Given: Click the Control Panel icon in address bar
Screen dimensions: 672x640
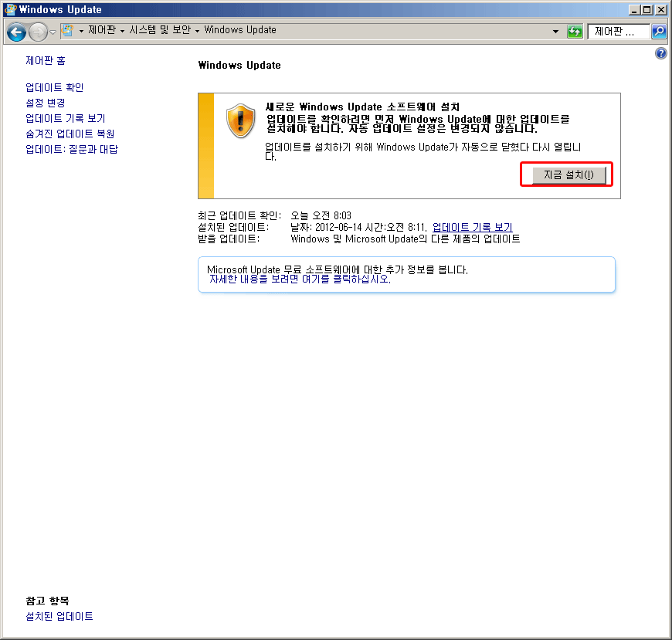Looking at the screenshot, I should point(67,30).
